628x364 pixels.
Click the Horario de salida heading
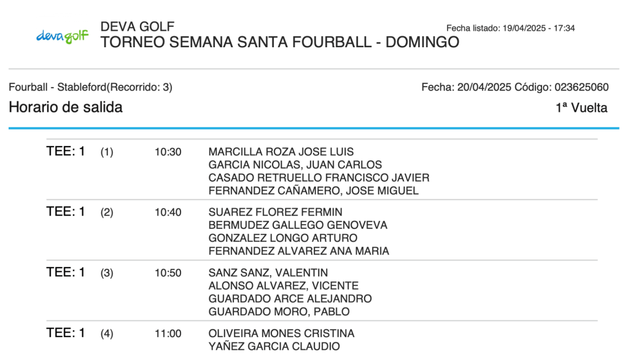(66, 107)
